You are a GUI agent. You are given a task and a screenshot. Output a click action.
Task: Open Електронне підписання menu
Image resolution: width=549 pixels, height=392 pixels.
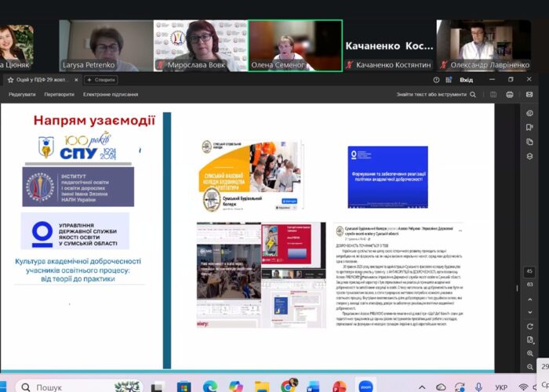pos(111,94)
